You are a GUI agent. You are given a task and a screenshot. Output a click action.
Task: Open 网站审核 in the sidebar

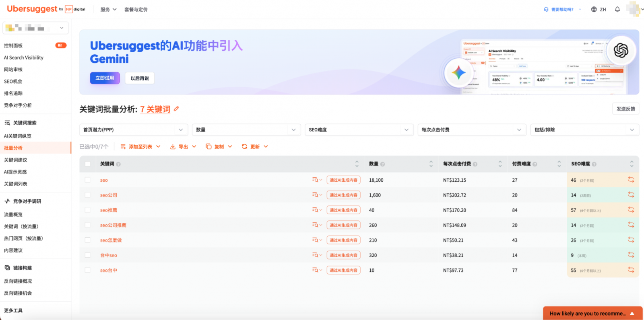(13, 70)
